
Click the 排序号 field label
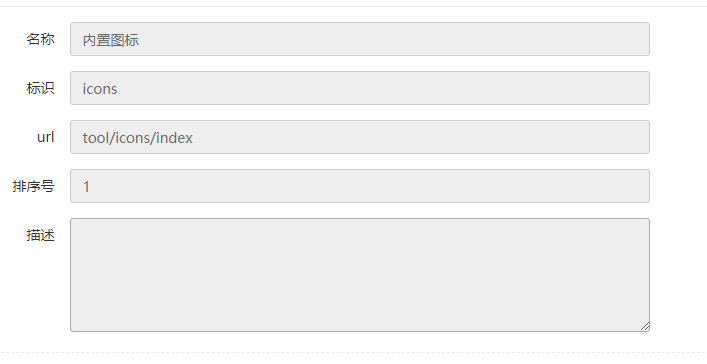[x=34, y=186]
